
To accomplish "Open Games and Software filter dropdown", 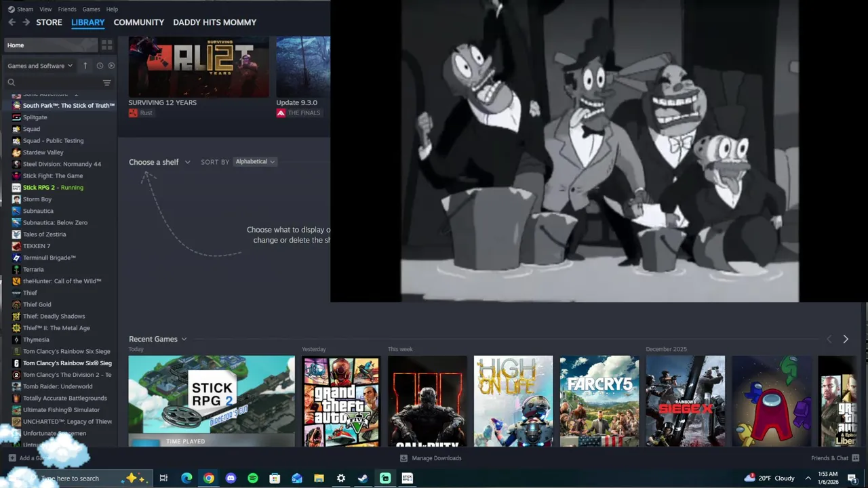I will (40, 66).
